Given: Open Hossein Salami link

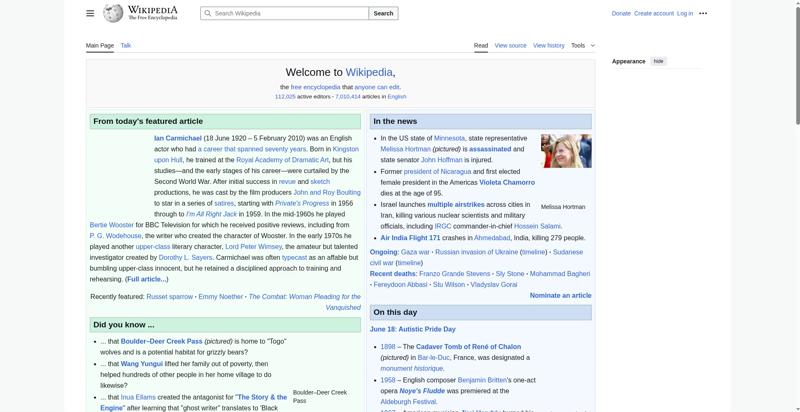Looking at the screenshot, I should point(537,226).
